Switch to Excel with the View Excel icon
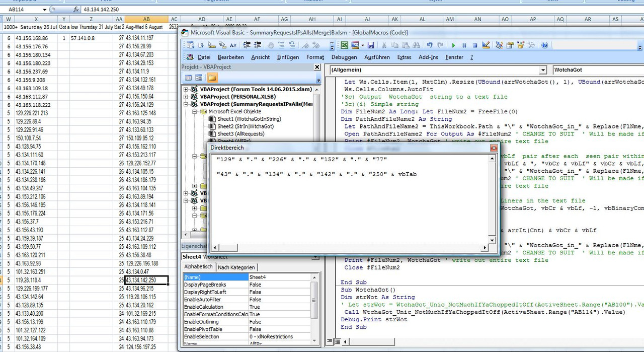 344,45
